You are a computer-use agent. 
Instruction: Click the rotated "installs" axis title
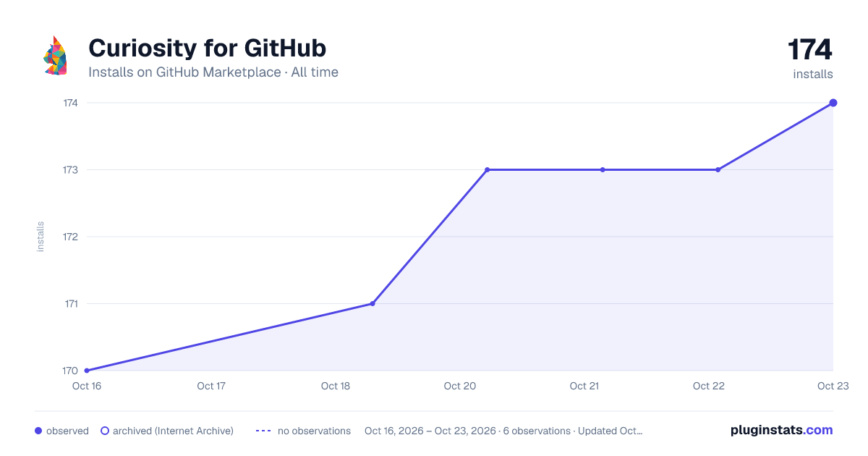[41, 237]
